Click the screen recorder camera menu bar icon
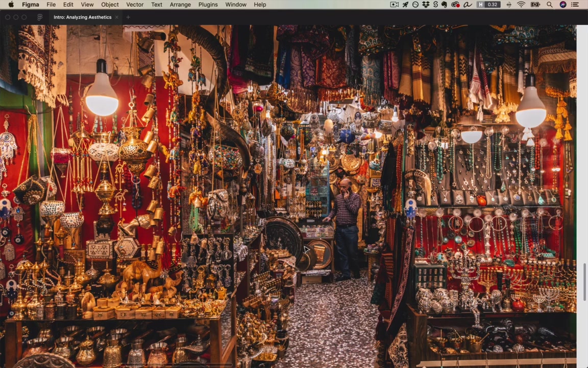 (x=395, y=5)
